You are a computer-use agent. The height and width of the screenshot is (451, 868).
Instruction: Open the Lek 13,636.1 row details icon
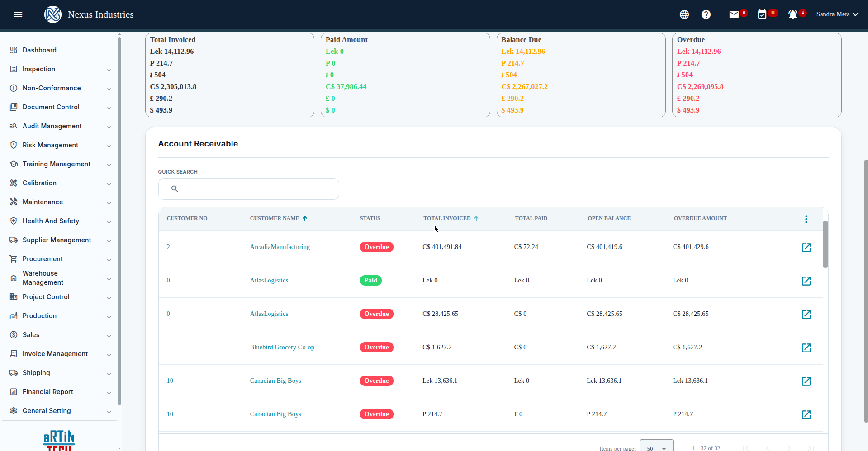(806, 381)
